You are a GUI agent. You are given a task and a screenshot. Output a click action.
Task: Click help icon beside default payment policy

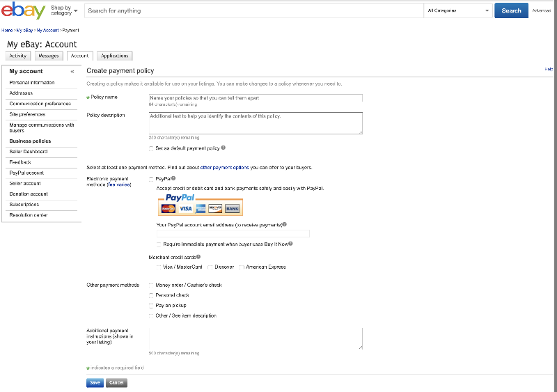pos(223,148)
